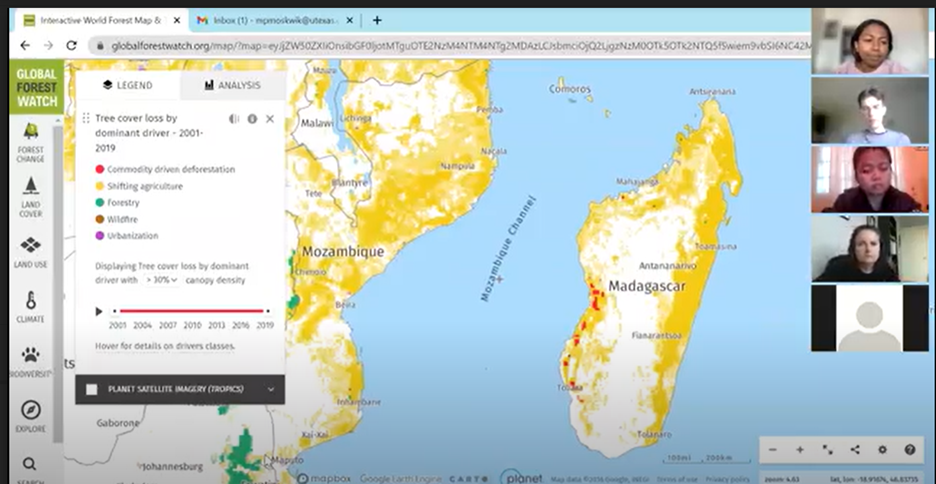The width and height of the screenshot is (936, 484).
Task: Open the >30% canopy density dropdown
Action: [161, 280]
